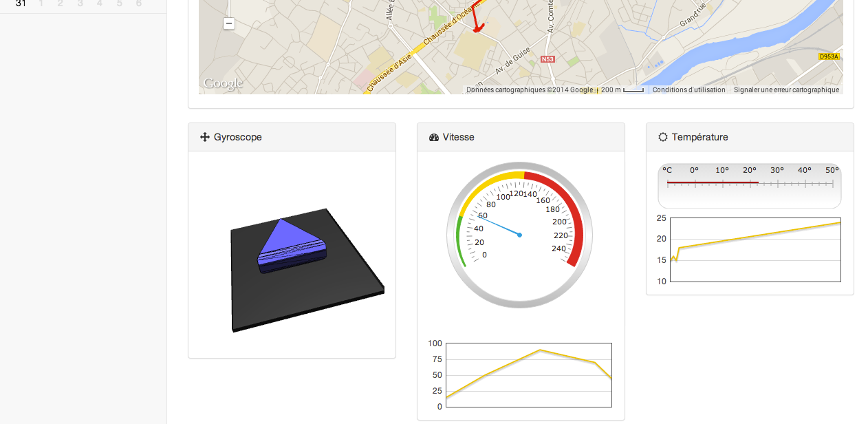Open Conditions d'utilisation link
Viewport: 868px width, 424px height.
click(688, 90)
